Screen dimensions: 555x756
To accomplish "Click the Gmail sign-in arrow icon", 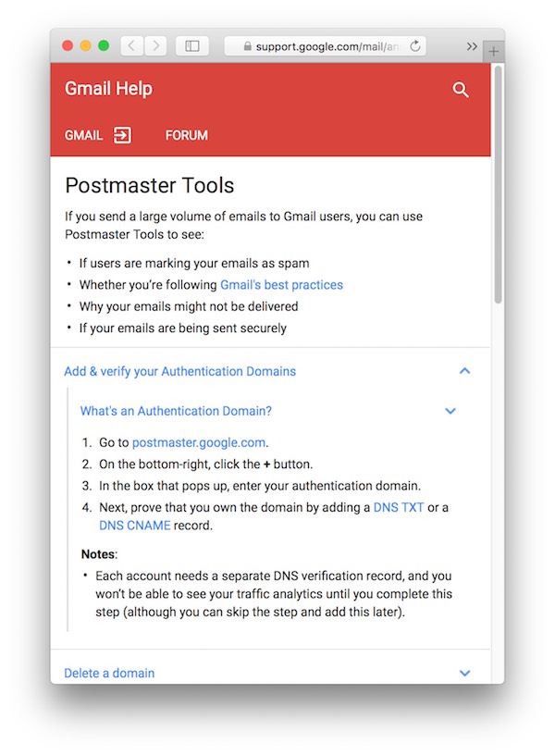I will point(122,135).
